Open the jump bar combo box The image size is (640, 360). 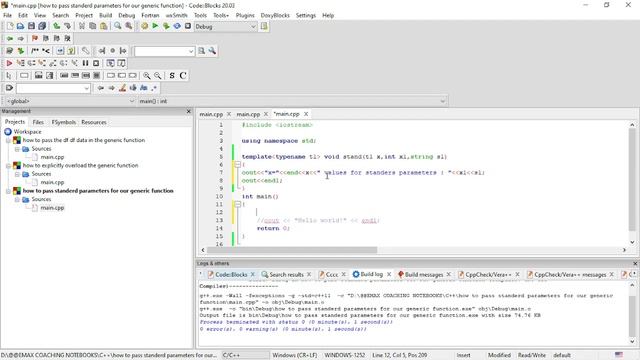[53, 88]
